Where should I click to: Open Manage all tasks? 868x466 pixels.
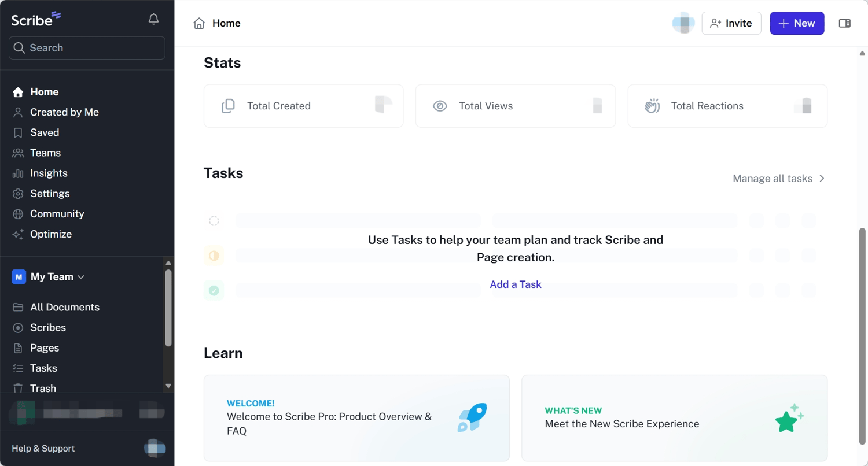778,178
